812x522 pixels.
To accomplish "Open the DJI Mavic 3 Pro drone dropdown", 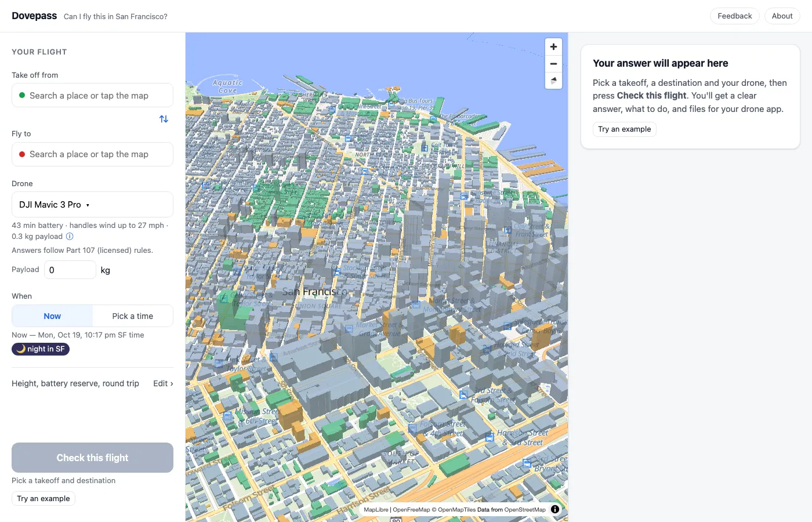I will (x=92, y=205).
